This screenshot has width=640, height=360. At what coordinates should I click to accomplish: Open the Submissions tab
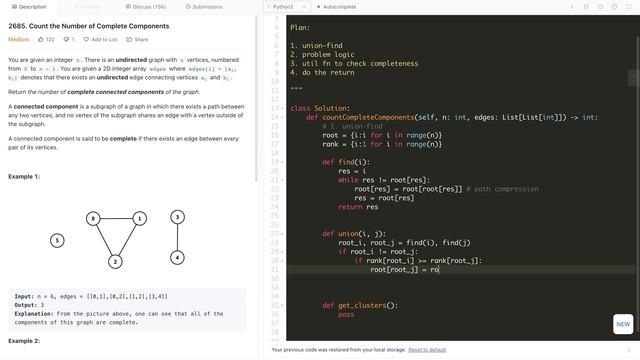coord(204,7)
